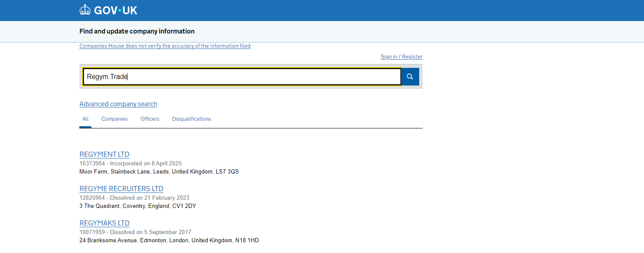The height and width of the screenshot is (253, 644).
Task: Switch to the Disqualifications tab
Action: coord(192,119)
